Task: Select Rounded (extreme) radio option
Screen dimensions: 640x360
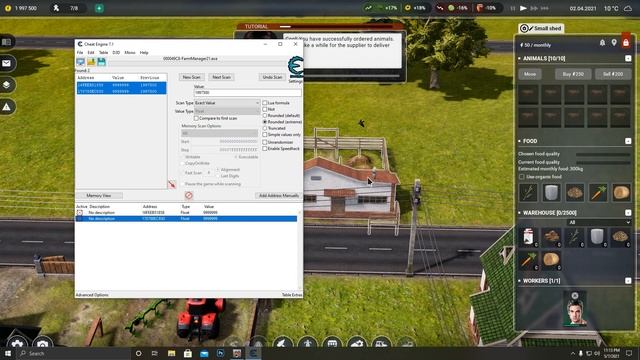Action: coord(264,122)
